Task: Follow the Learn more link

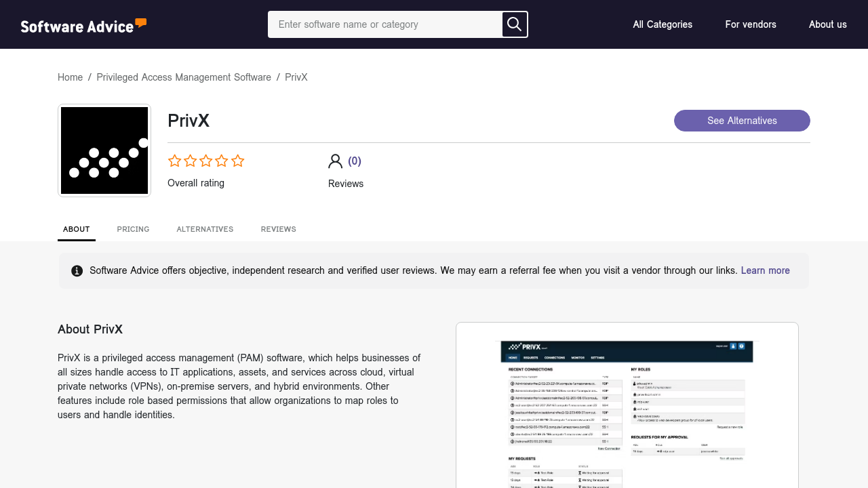Action: pos(765,270)
